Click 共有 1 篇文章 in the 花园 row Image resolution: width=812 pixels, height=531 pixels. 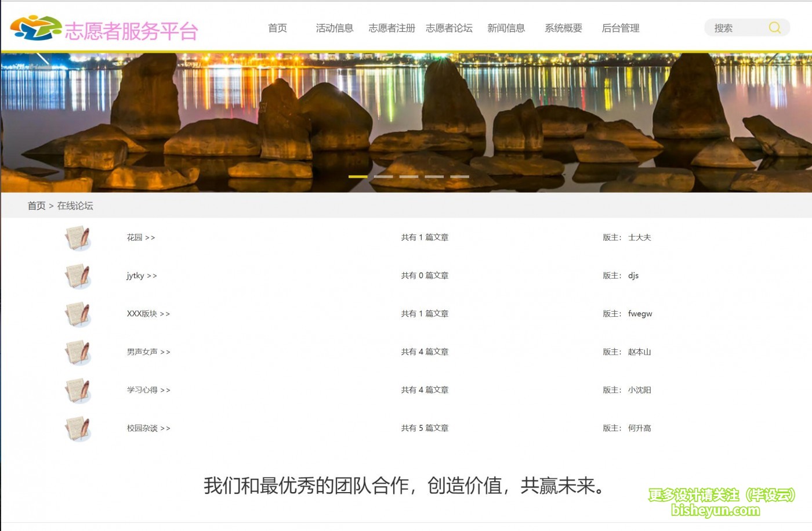pyautogui.click(x=425, y=237)
